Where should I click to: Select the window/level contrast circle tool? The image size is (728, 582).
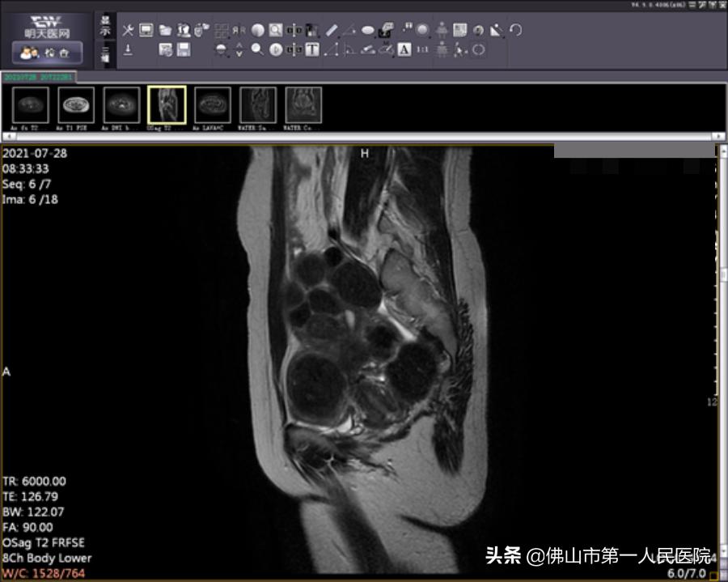[x=258, y=31]
